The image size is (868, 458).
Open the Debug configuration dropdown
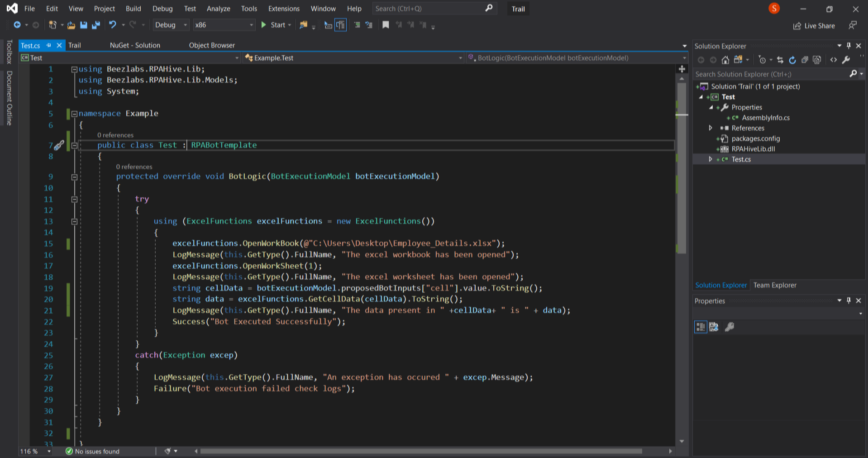click(x=171, y=25)
